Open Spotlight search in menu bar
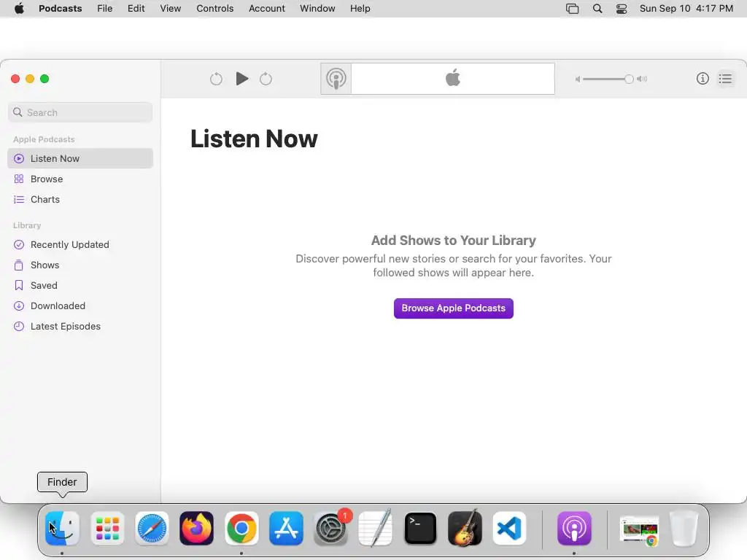 [x=597, y=9]
